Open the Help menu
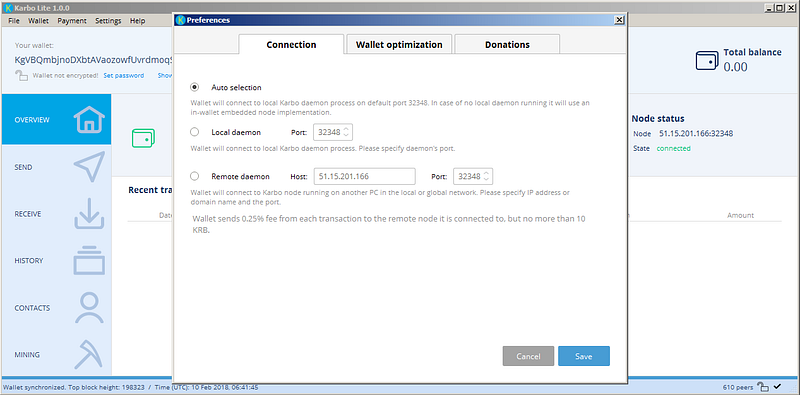Screen dimensions: 800x395 [x=137, y=21]
